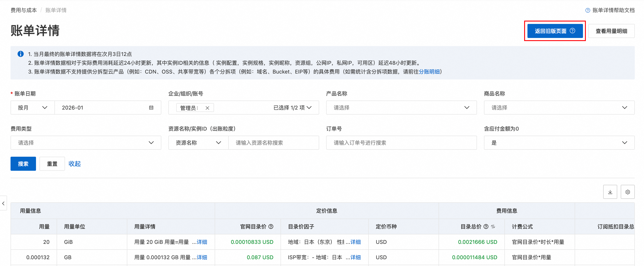Open the 按月 billing period dropdown
This screenshot has width=644, height=266.
coord(32,108)
